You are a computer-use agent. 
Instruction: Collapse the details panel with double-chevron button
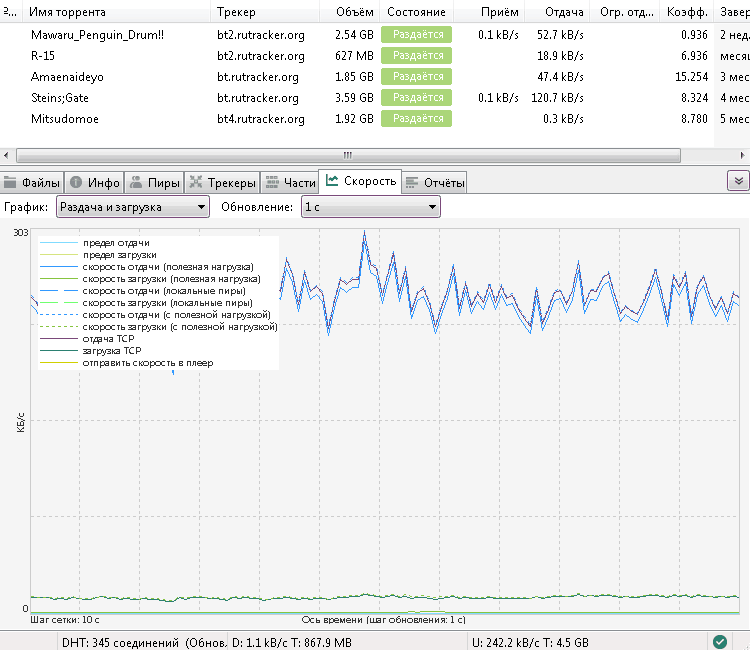737,181
